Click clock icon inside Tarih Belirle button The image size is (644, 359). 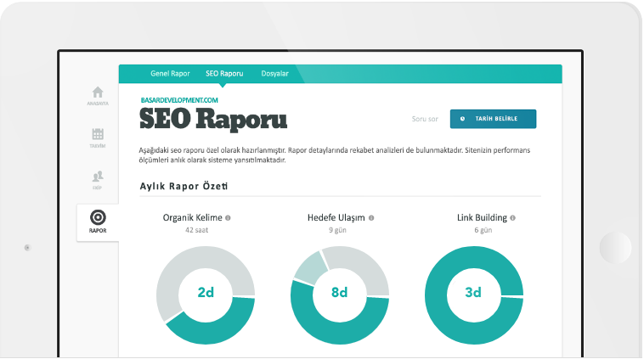click(x=462, y=119)
